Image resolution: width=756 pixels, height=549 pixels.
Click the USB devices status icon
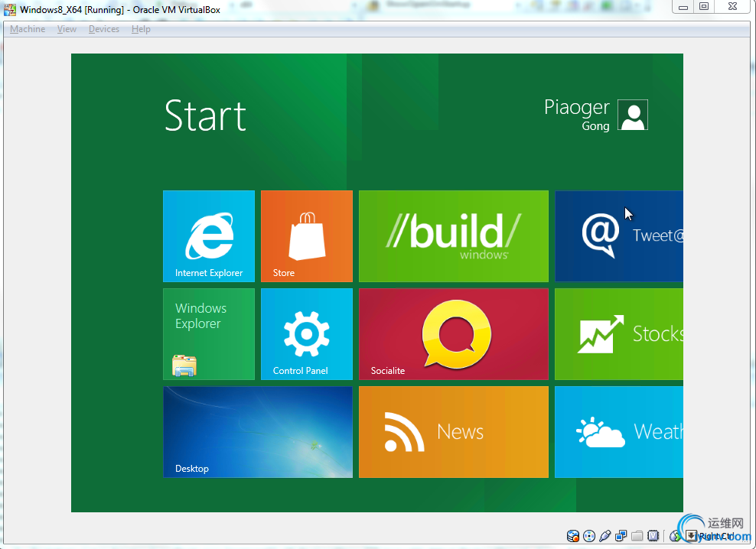tap(605, 536)
